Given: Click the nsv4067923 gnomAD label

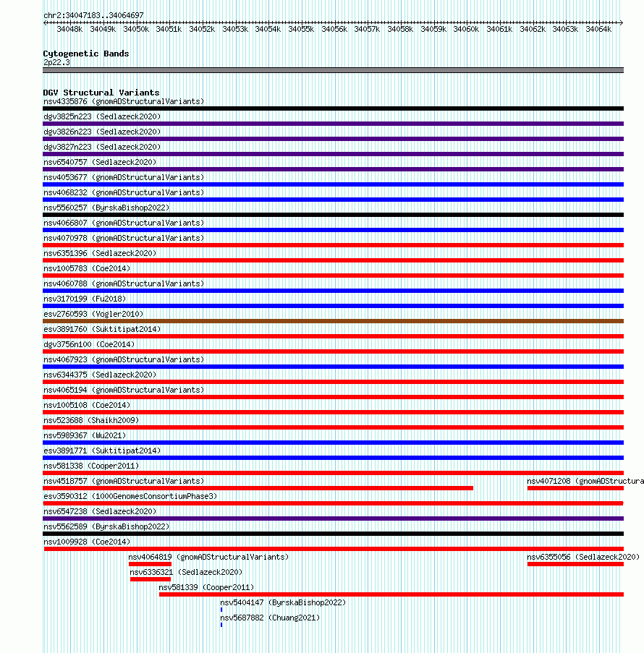Looking at the screenshot, I should point(124,360).
